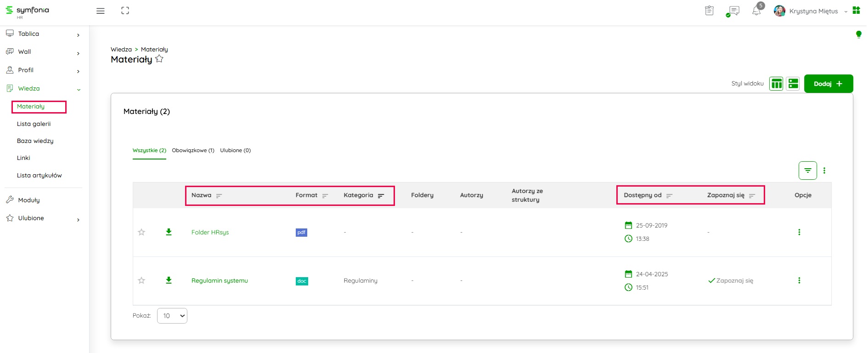The width and height of the screenshot is (868, 353).
Task: Mark Folder HRsys as favorite star
Action: click(x=141, y=232)
